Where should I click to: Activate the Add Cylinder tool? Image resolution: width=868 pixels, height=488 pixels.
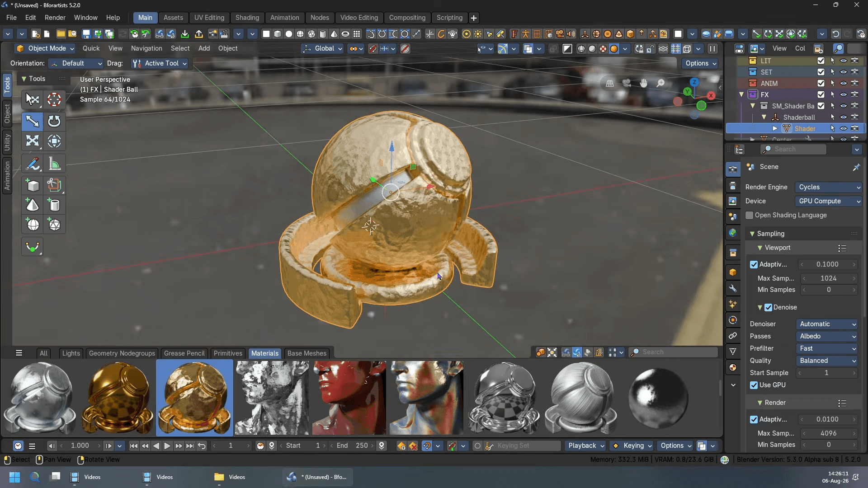pyautogui.click(x=54, y=205)
